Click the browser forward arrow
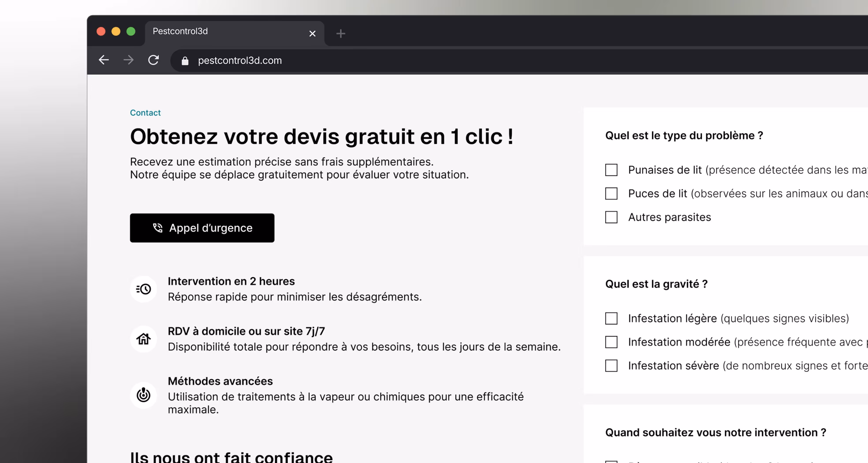 [x=128, y=60]
